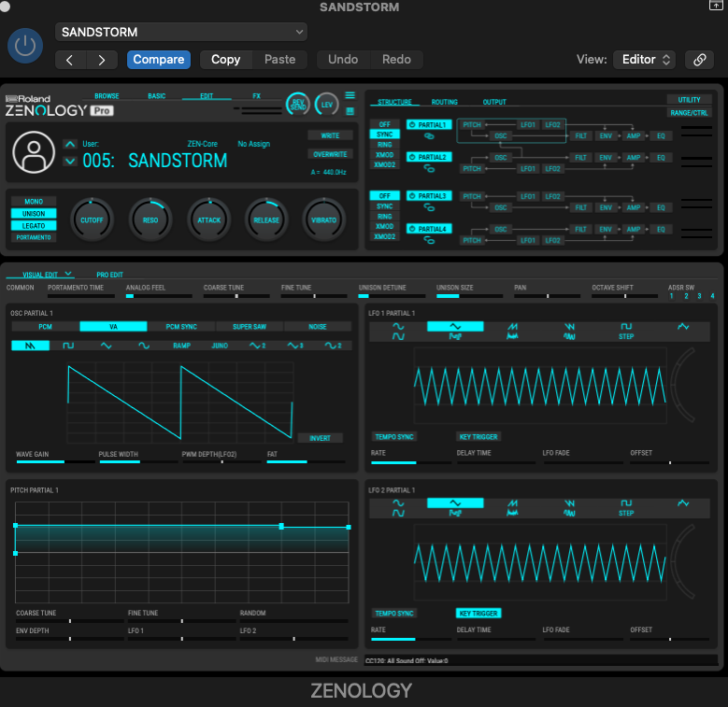Go to previous preset with left arrow
The image size is (728, 707).
70,60
